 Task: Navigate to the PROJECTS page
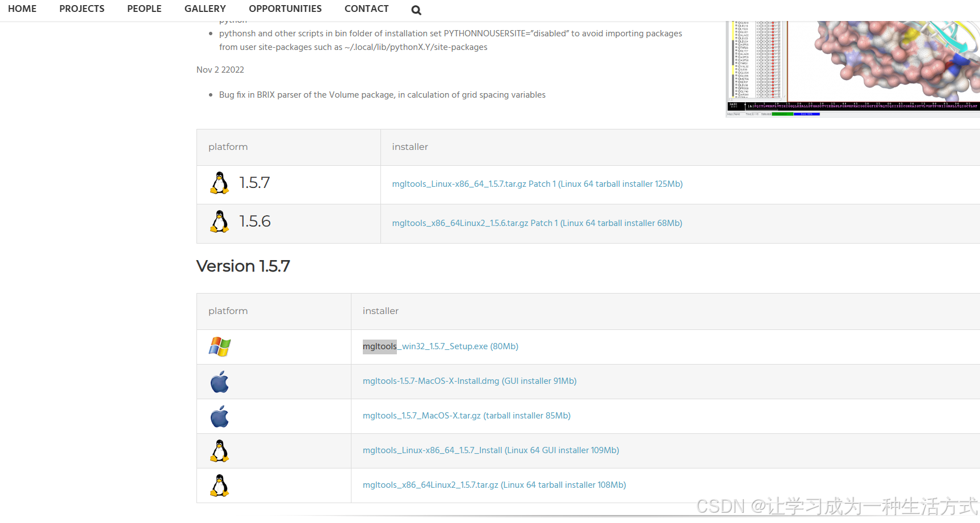(82, 9)
